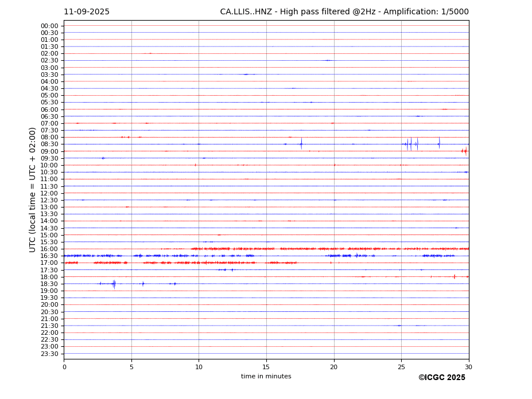Click the 22:30 time row label
Image resolution: width=532 pixels, height=399 pixels.
pyautogui.click(x=49, y=340)
